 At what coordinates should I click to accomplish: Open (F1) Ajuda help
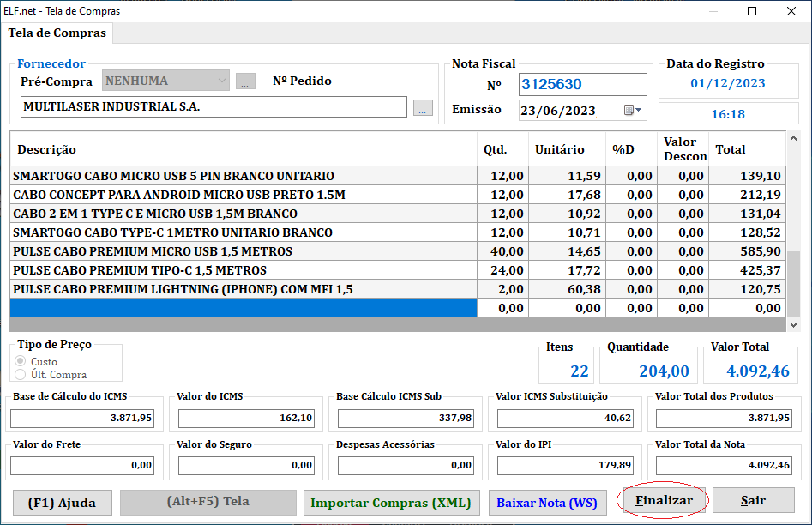pyautogui.click(x=62, y=503)
